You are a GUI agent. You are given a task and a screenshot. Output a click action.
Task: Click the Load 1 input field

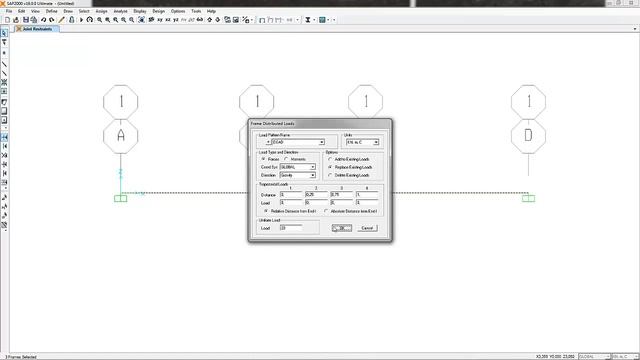click(x=291, y=202)
